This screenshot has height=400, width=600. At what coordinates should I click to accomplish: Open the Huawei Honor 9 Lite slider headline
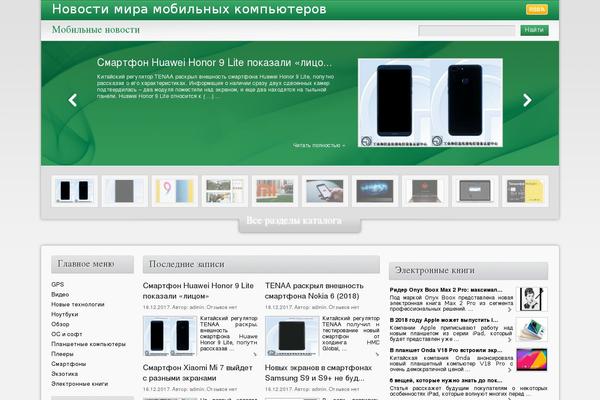point(214,62)
